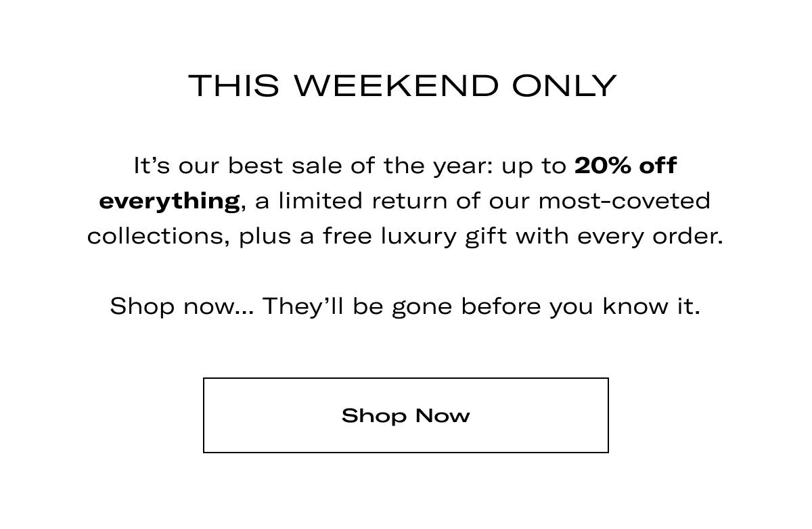The image size is (812, 529).
Task: Click the "They'll be gone" sentence
Action: (480, 306)
